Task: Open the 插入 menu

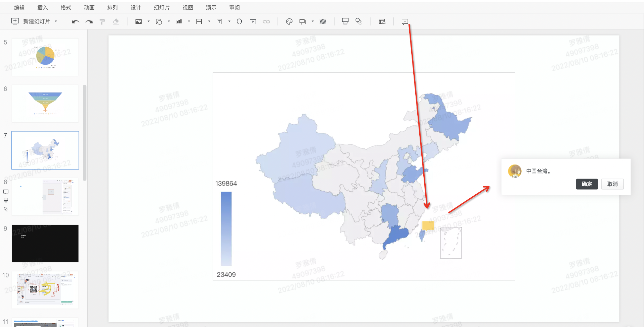Action: [43, 8]
